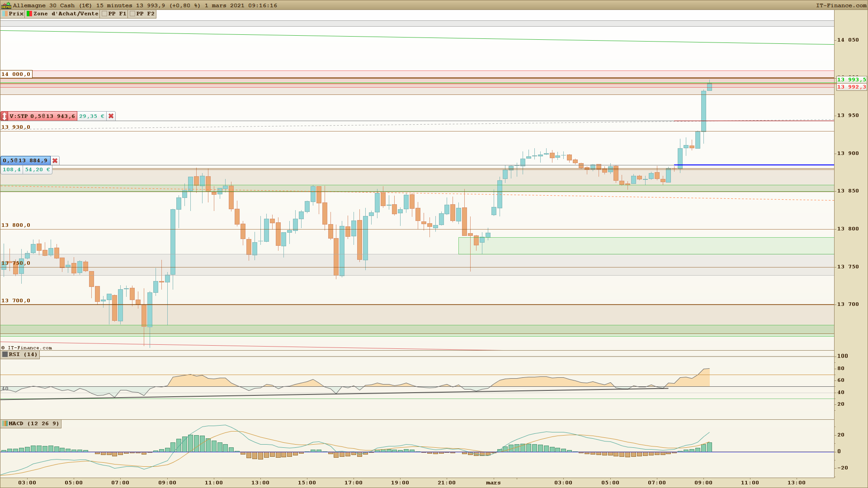The width and height of the screenshot is (868, 488).
Task: Click Zone d'Achat/Vente red-green icon
Action: pyautogui.click(x=29, y=14)
